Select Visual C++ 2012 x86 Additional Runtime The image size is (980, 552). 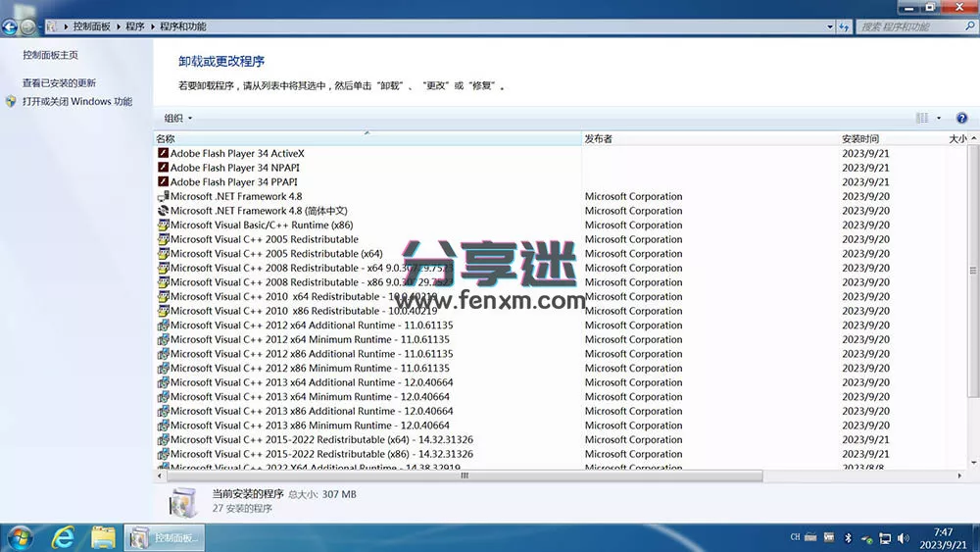(312, 354)
